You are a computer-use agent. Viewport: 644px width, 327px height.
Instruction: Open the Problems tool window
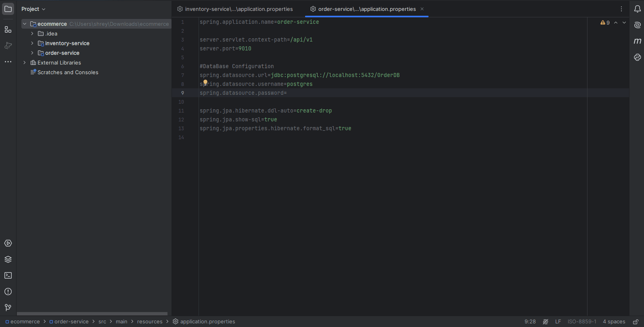[8, 292]
